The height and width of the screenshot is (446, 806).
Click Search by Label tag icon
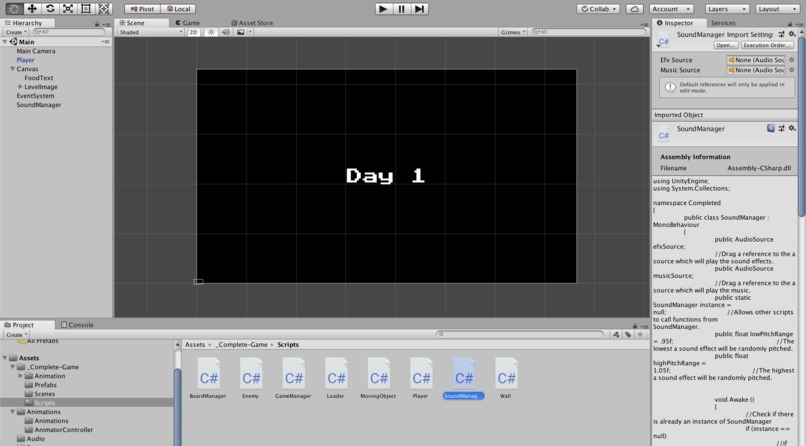tap(628, 334)
